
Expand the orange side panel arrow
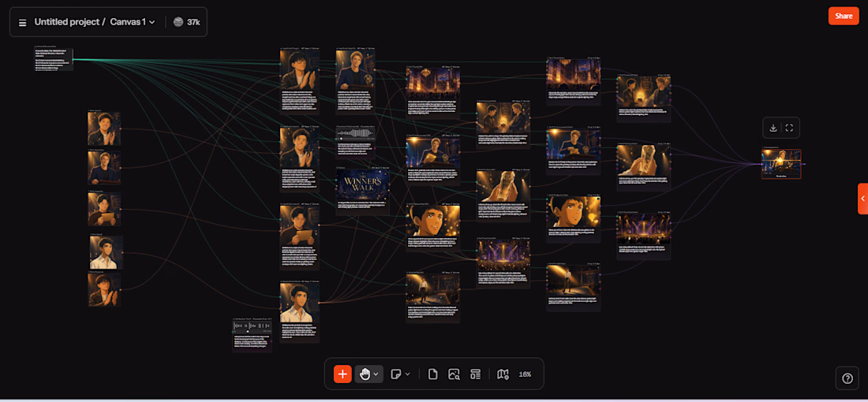pos(862,199)
